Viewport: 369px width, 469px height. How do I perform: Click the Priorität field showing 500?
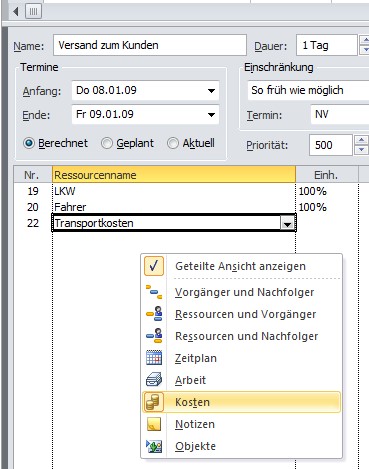point(331,145)
